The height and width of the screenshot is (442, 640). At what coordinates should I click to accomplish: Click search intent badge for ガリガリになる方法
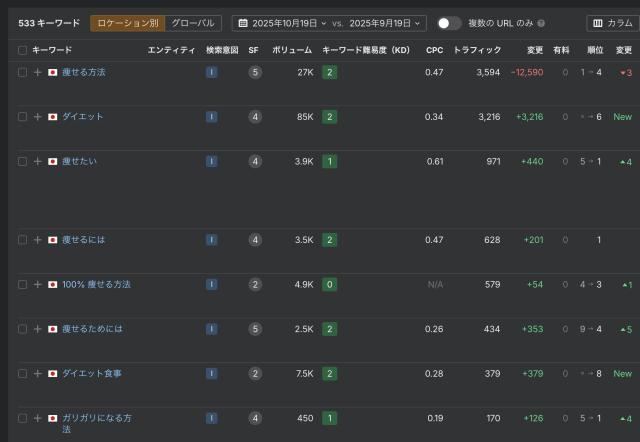pyautogui.click(x=211, y=418)
